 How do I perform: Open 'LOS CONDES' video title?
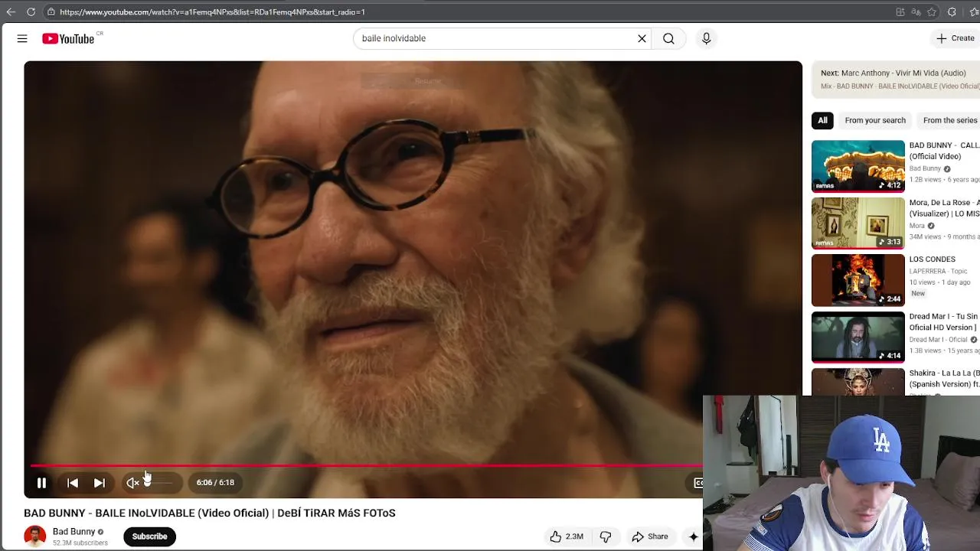[932, 259]
